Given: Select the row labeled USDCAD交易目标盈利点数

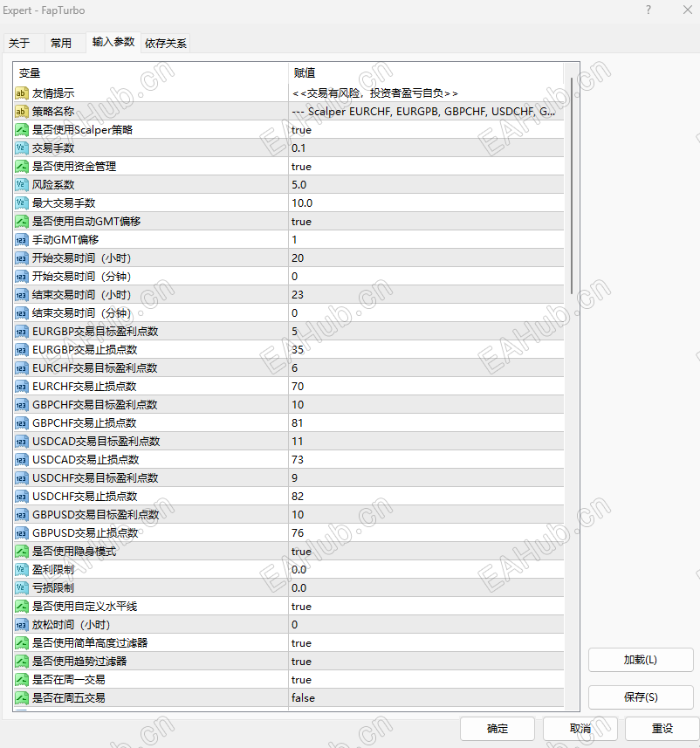Looking at the screenshot, I should (289, 442).
